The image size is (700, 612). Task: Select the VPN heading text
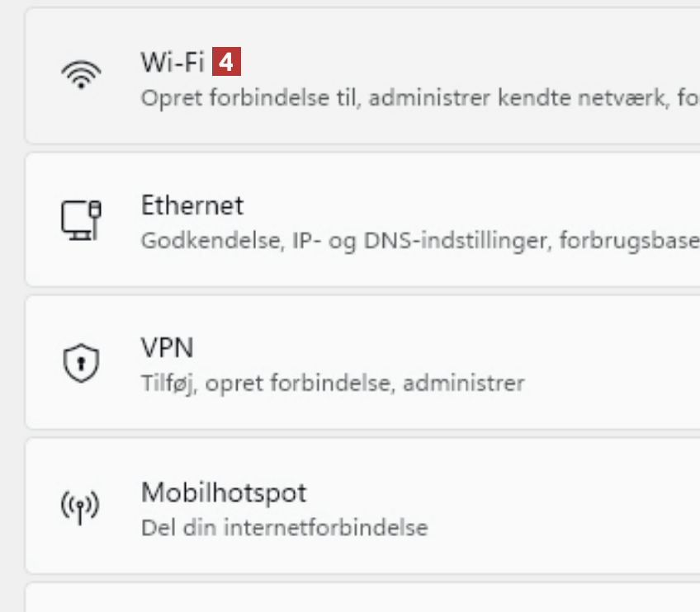pyautogui.click(x=168, y=348)
